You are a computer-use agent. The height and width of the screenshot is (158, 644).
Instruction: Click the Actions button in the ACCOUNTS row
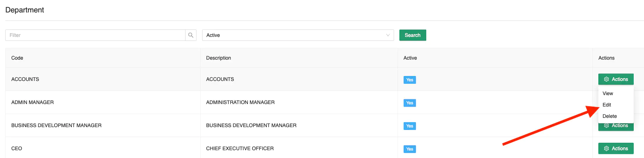click(x=616, y=79)
